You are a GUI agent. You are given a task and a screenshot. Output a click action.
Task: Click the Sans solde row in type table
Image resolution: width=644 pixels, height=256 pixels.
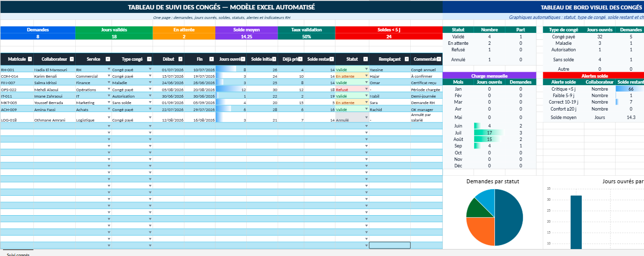(x=594, y=59)
